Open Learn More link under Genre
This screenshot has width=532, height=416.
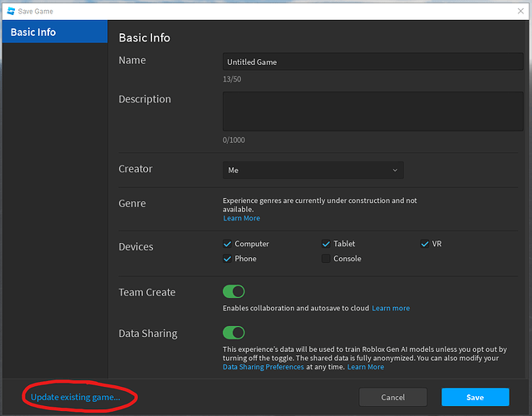[241, 219]
